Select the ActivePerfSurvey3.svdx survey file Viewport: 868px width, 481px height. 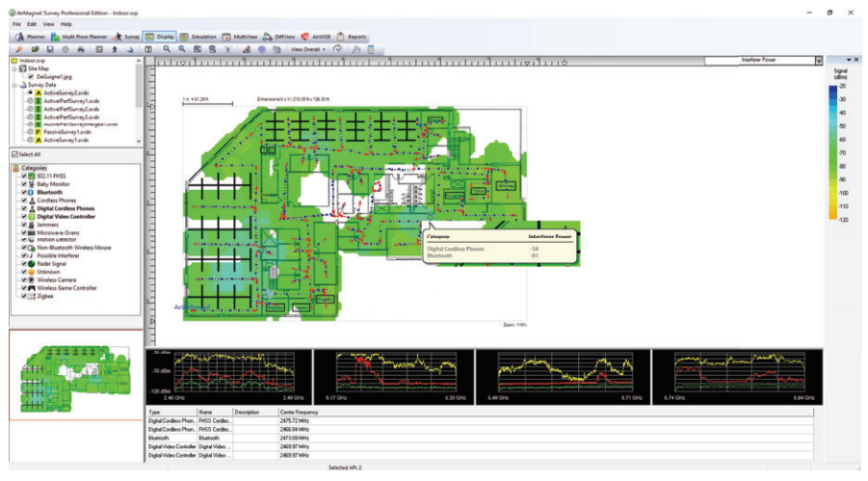pos(71,118)
